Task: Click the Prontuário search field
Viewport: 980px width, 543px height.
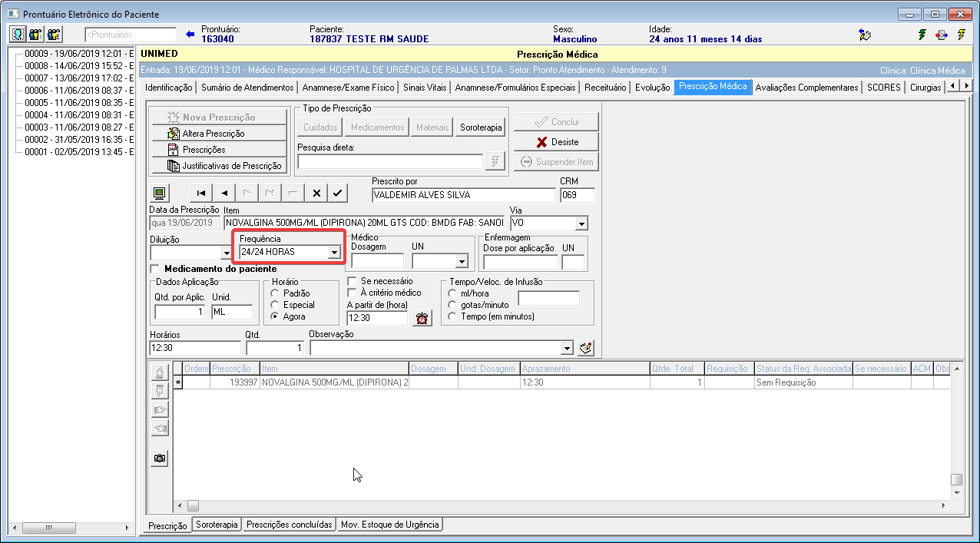Action: click(131, 35)
